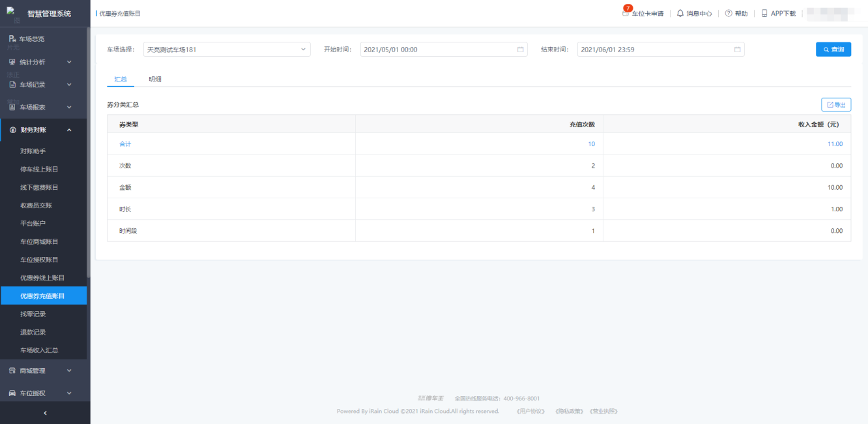Open parking card application mail icon
The height and width of the screenshot is (424, 868).
(626, 14)
